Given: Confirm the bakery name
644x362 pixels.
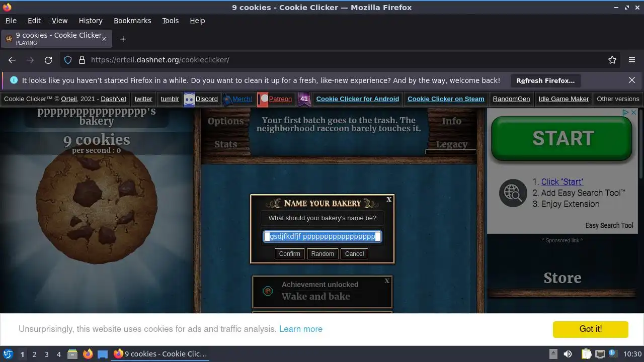Looking at the screenshot, I should click(290, 254).
